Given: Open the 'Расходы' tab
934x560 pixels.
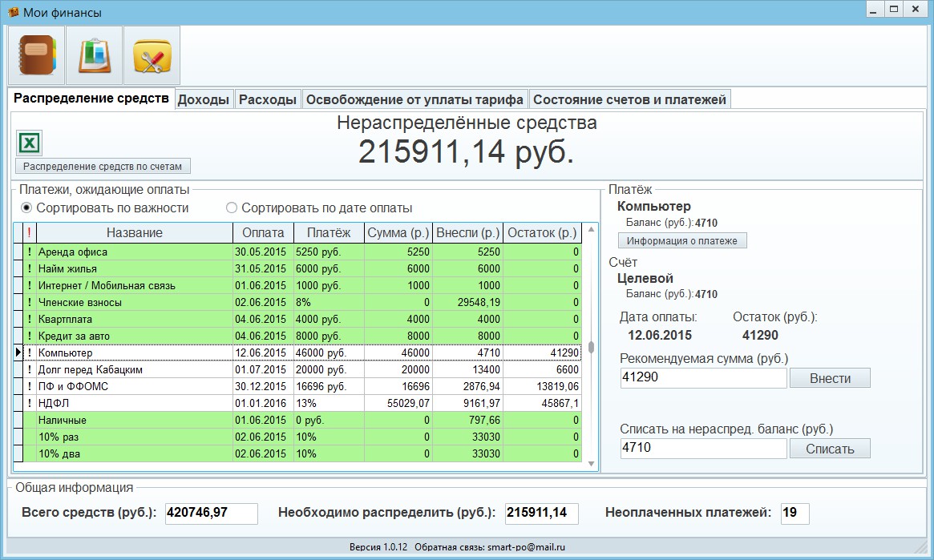Looking at the screenshot, I should [x=268, y=99].
